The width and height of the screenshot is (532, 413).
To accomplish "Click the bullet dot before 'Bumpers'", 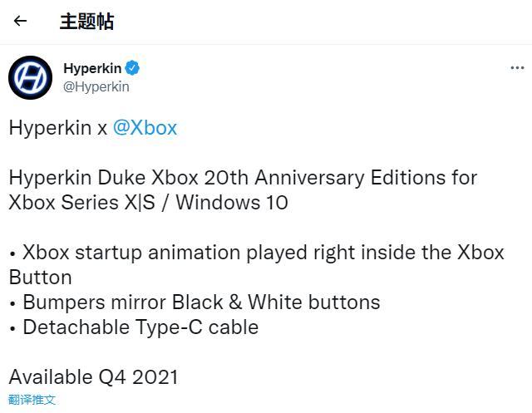I will pyautogui.click(x=12, y=303).
